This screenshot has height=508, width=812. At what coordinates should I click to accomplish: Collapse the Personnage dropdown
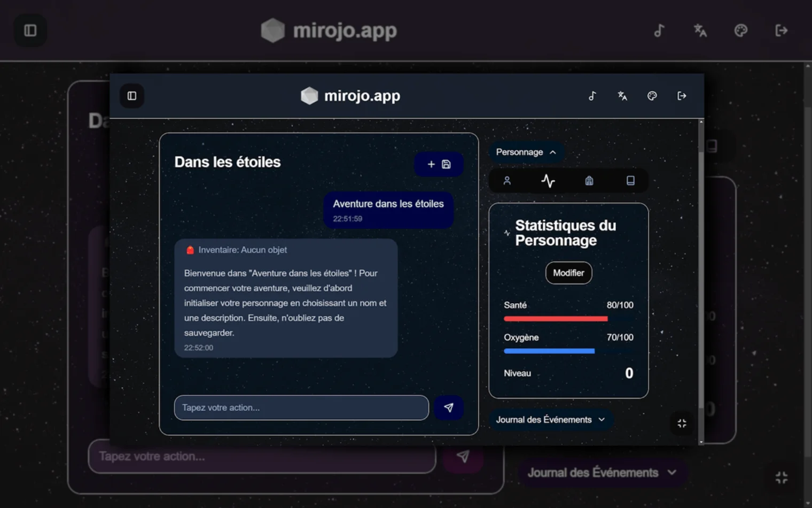[x=526, y=152]
